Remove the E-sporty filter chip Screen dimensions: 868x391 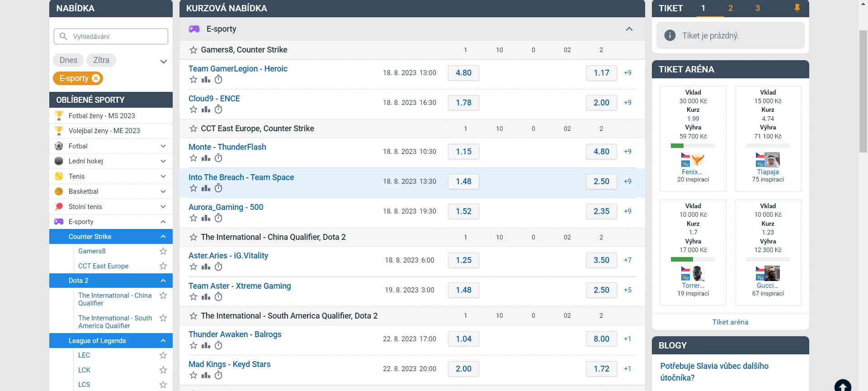coord(96,78)
